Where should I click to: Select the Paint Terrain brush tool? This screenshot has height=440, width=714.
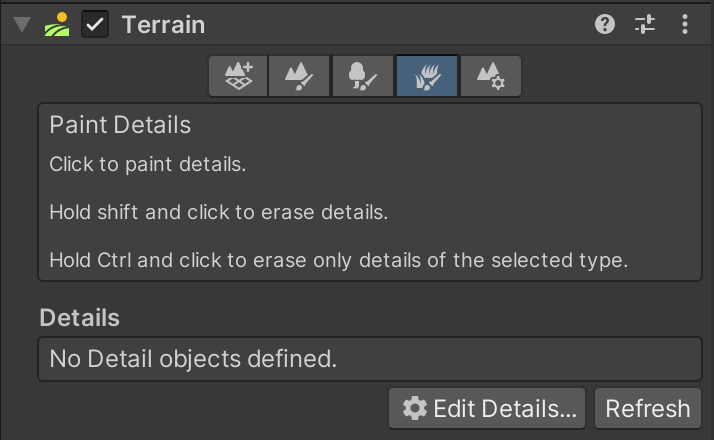tap(301, 76)
